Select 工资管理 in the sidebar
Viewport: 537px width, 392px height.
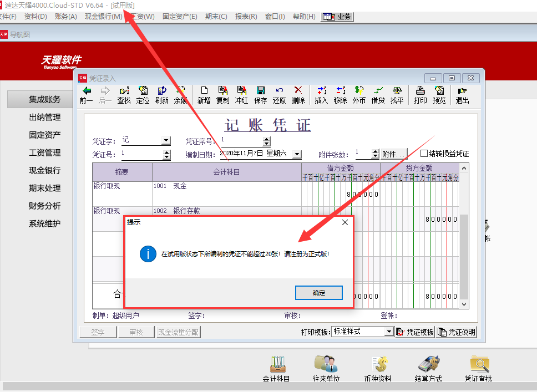(x=44, y=152)
